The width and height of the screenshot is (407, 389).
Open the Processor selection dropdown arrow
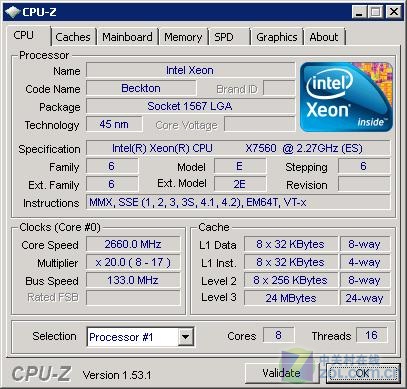(186, 337)
